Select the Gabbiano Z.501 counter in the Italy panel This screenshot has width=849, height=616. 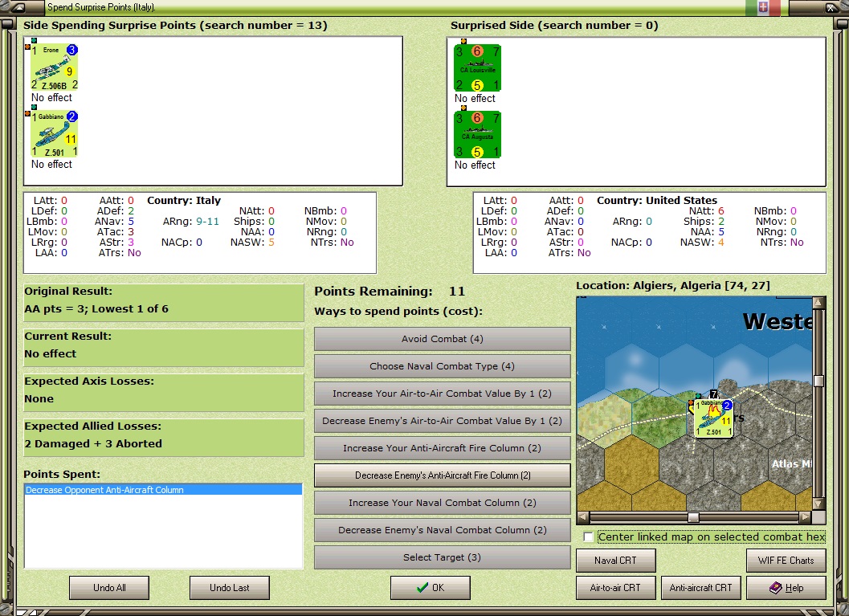click(x=54, y=134)
